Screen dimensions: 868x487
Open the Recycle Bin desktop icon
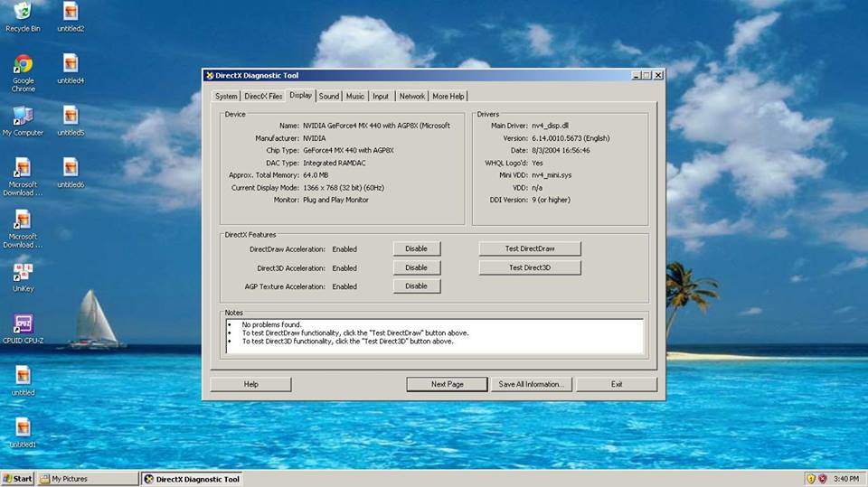coord(23,13)
